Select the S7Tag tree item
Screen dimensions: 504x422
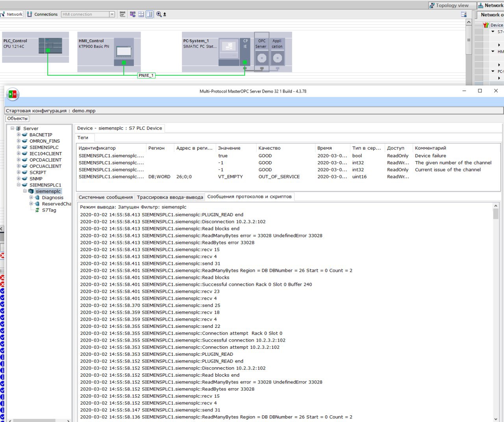(49, 210)
